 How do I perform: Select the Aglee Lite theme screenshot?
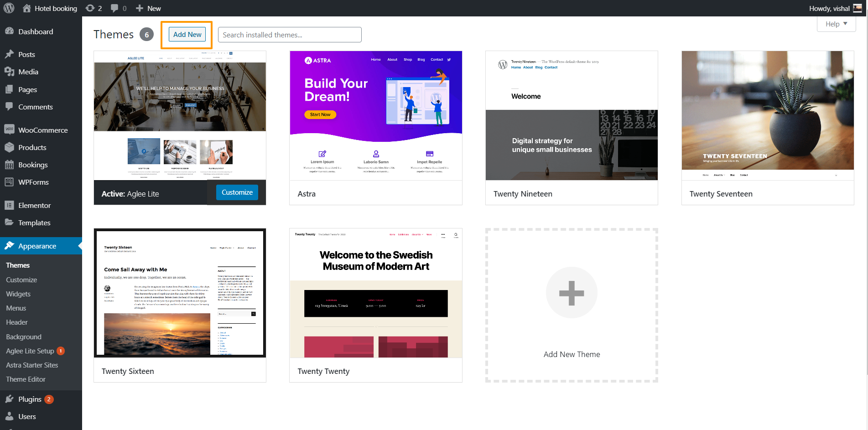point(180,115)
